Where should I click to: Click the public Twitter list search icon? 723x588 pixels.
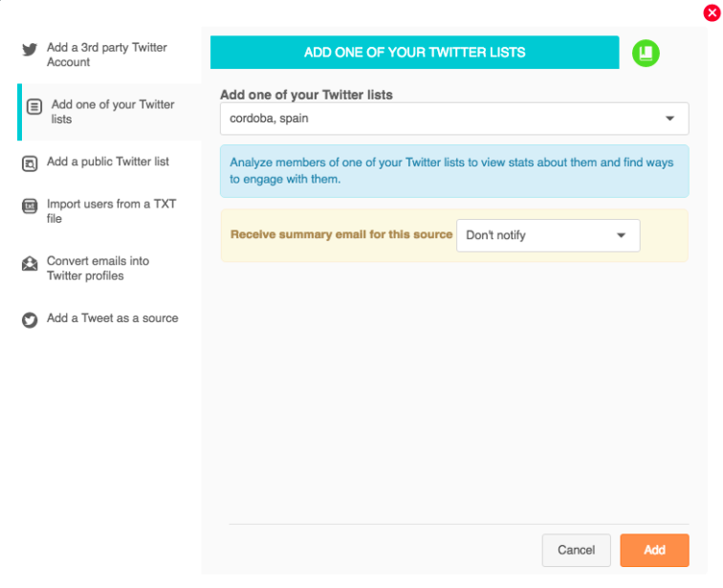click(30, 163)
